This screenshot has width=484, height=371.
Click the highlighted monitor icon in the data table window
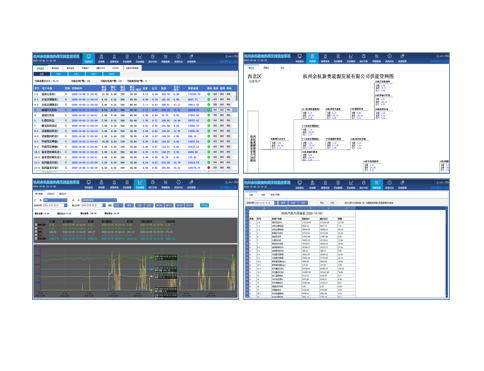(x=89, y=58)
